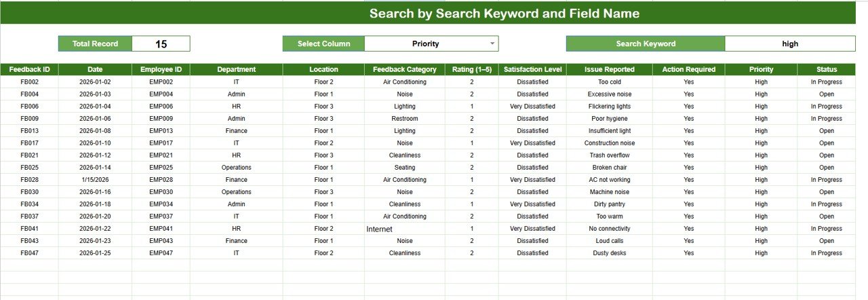Screen dimensions: 868x300
Task: Click the Search Keyword green label
Action: (645, 43)
